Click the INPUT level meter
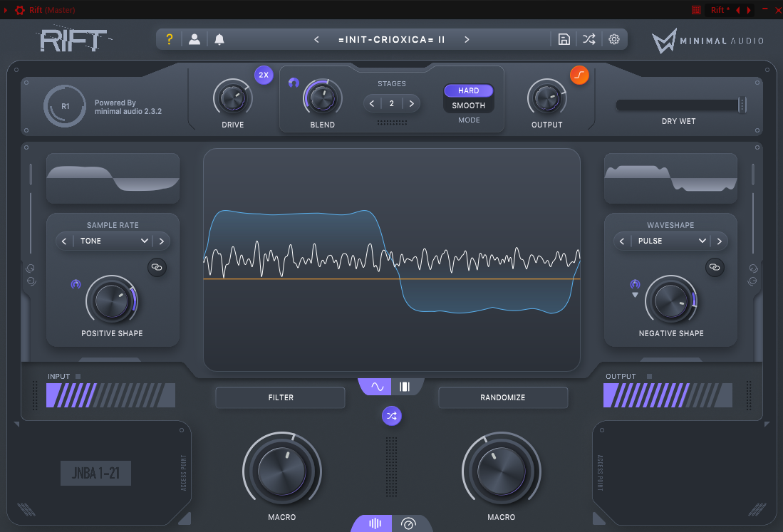Image resolution: width=783 pixels, height=532 pixels. 111,395
